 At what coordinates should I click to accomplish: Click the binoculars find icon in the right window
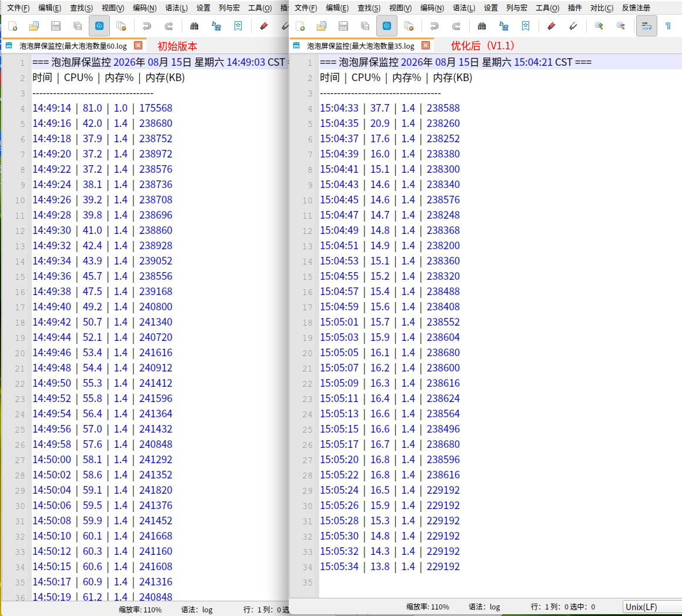(482, 26)
